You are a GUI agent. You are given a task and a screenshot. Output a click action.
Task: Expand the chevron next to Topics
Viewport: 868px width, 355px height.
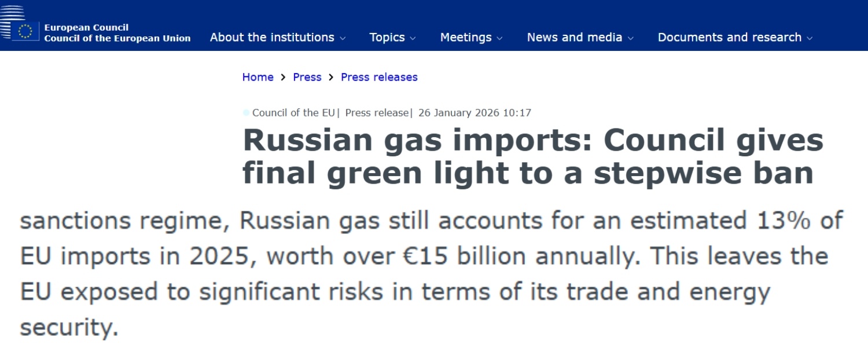tap(413, 39)
